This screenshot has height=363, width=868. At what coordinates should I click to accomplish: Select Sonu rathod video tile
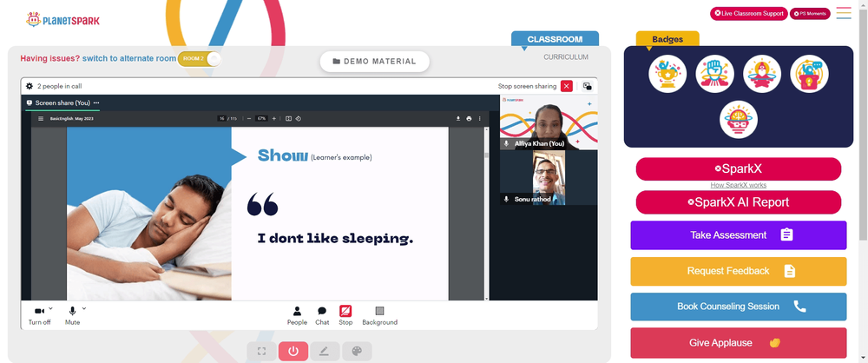549,177
